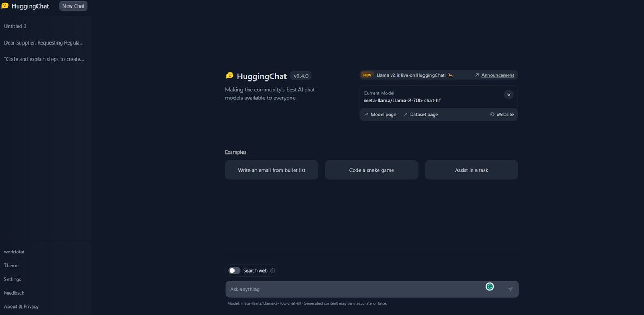The image size is (644, 315).
Task: Toggle the Search web switch
Action: pos(234,270)
